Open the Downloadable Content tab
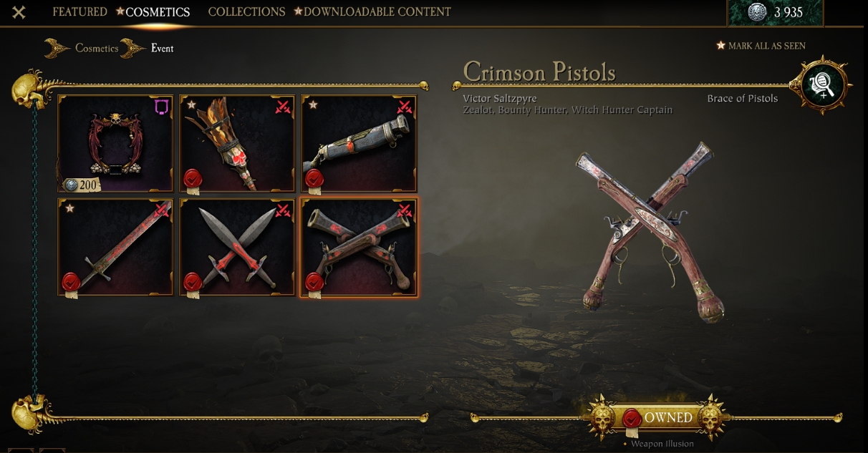The image size is (868, 453). point(377,12)
